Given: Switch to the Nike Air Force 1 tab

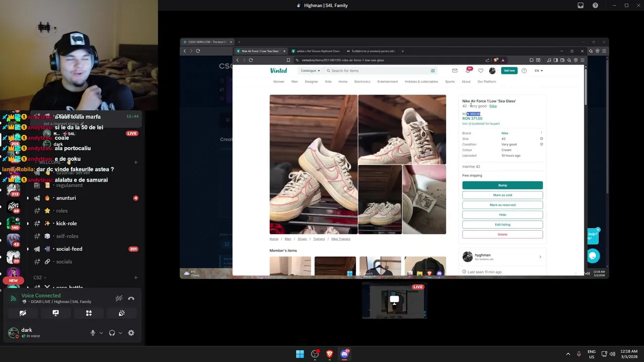Looking at the screenshot, I should (x=260, y=51).
